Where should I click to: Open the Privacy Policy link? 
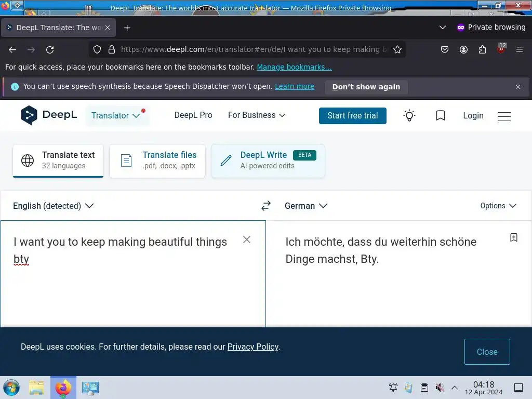coord(253,347)
